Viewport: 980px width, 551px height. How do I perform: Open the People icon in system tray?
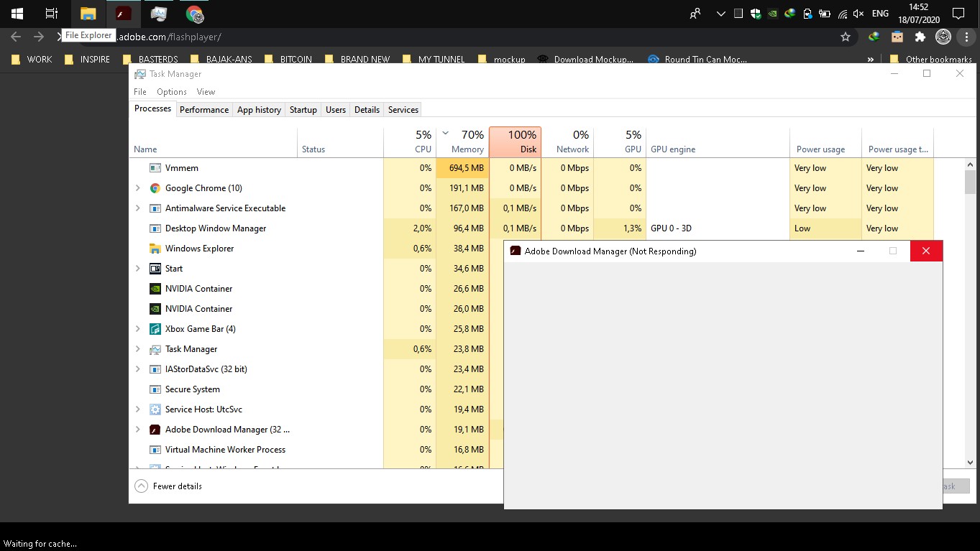pos(695,14)
